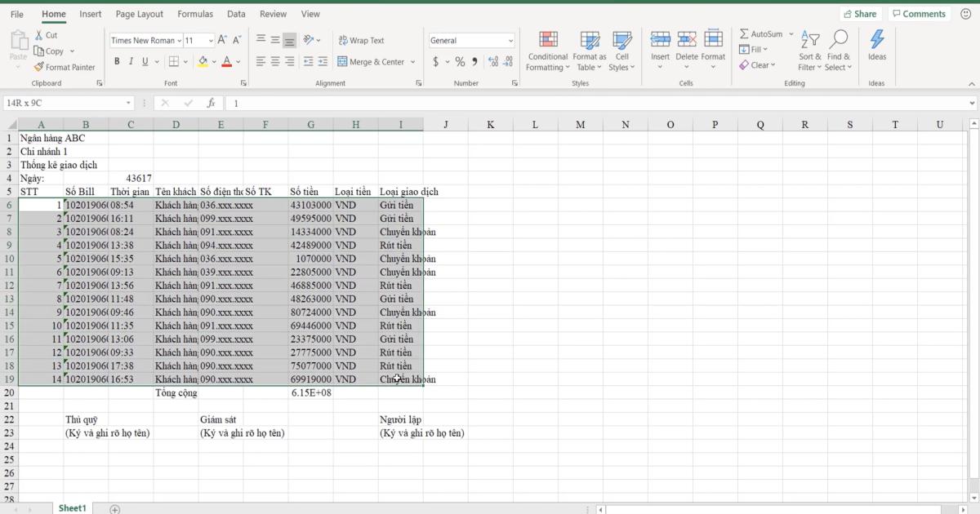This screenshot has height=514, width=980.
Task: Apply bold formatting to selected cells
Action: coord(117,60)
